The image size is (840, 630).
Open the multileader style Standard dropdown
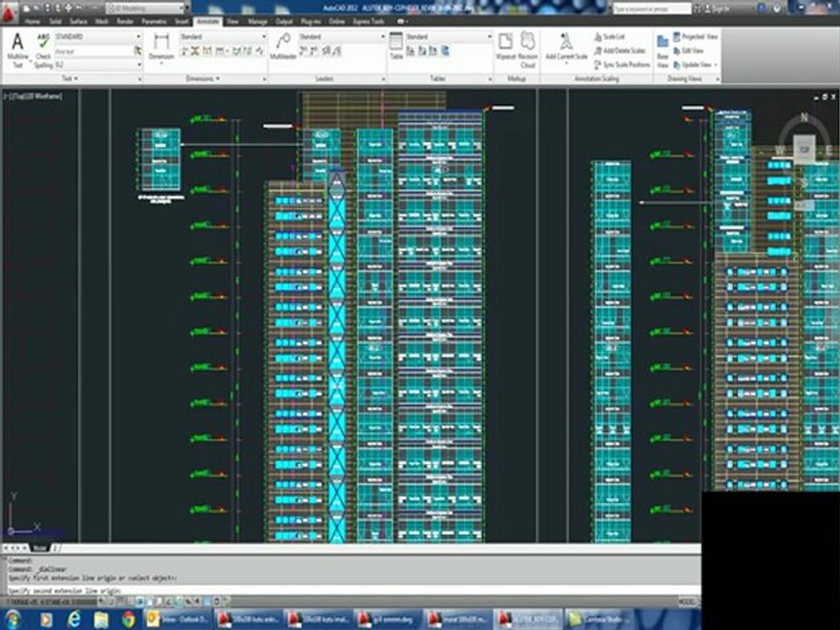coord(342,37)
